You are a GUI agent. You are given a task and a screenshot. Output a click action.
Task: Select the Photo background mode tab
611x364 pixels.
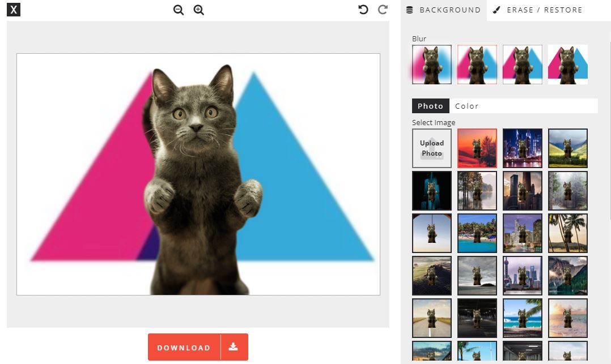pos(431,106)
